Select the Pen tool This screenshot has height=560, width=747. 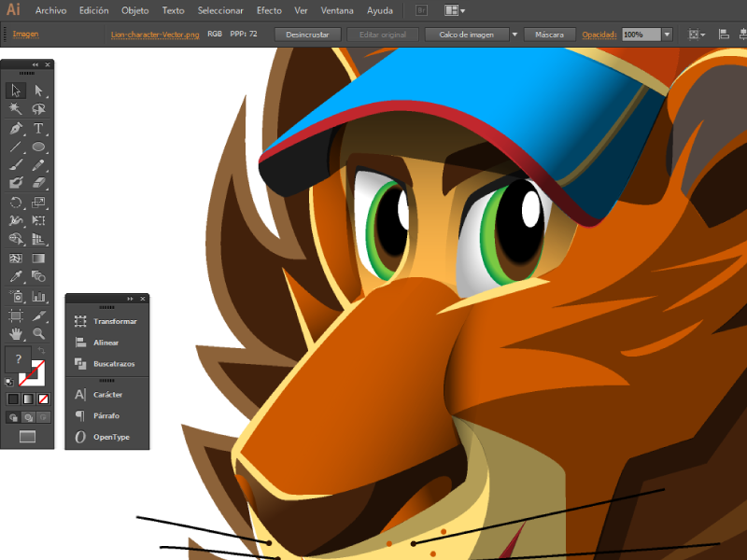click(x=16, y=128)
